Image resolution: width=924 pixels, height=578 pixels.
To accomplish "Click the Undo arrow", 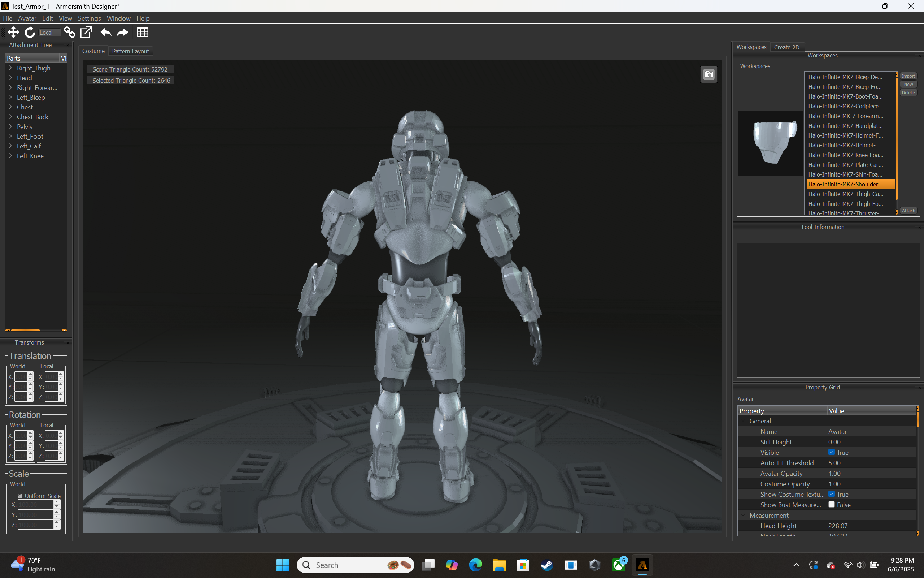I will [106, 33].
